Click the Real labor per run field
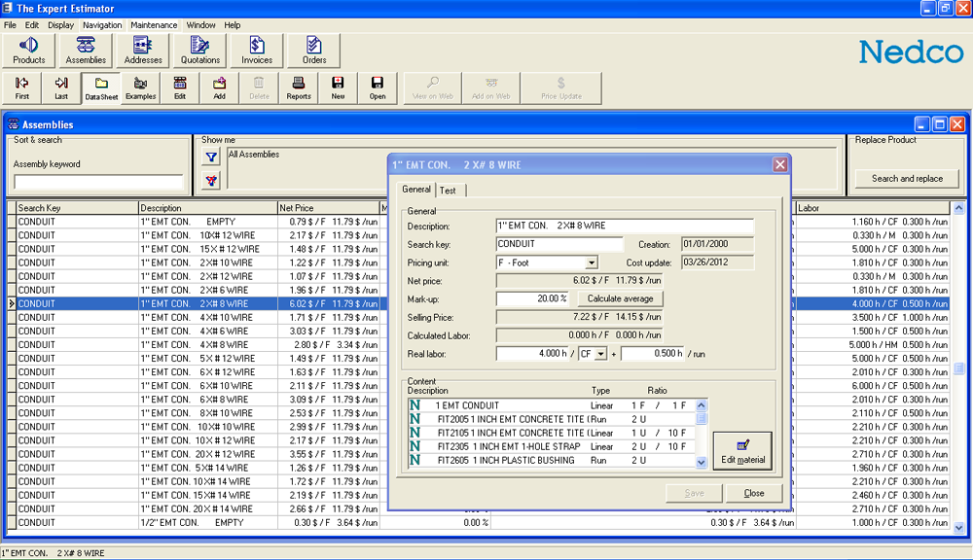Viewport: 973px width, 560px height. (652, 354)
